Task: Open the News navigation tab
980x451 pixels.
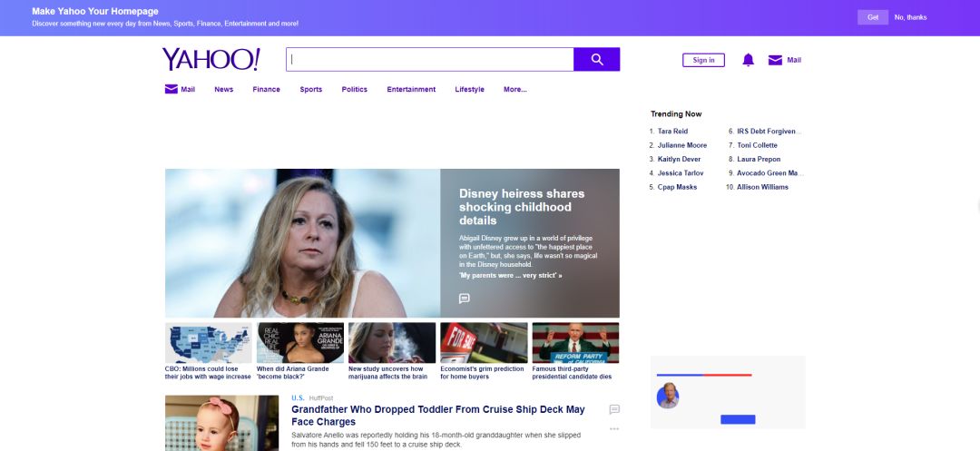Action: click(224, 89)
